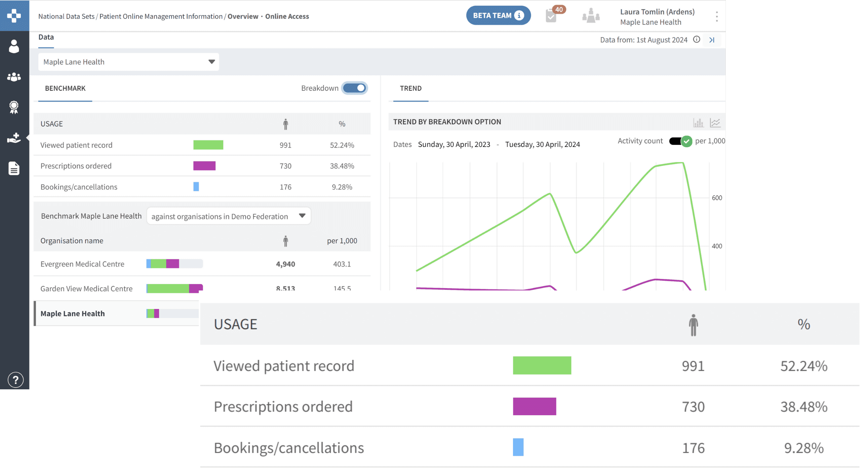Open the document sidebar icon

pyautogui.click(x=14, y=168)
